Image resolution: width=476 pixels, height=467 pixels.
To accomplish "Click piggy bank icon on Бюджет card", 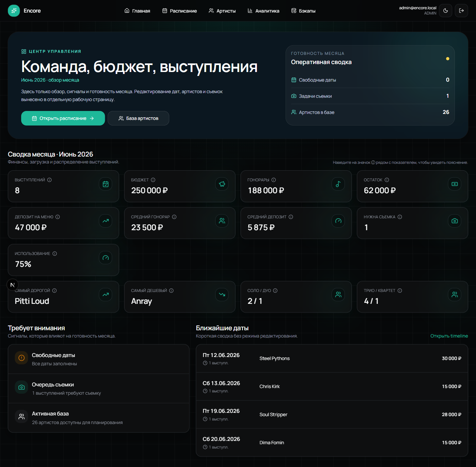I will tap(222, 184).
